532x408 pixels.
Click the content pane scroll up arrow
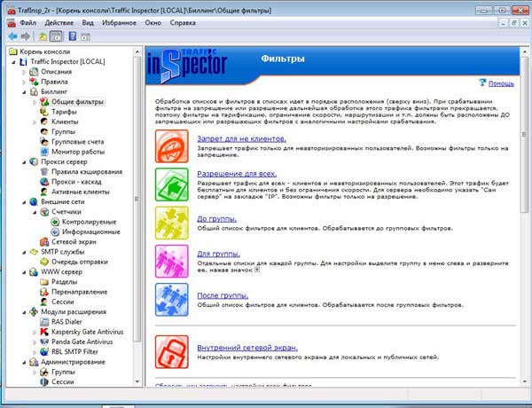click(x=525, y=51)
